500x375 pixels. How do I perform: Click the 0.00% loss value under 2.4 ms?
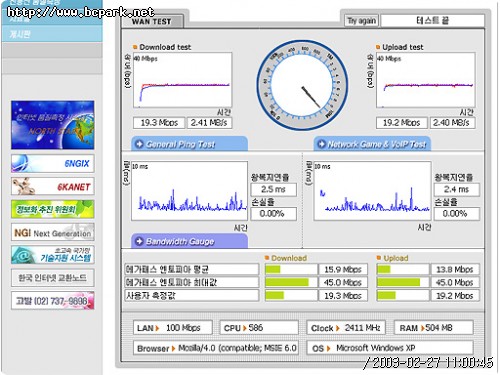457,214
